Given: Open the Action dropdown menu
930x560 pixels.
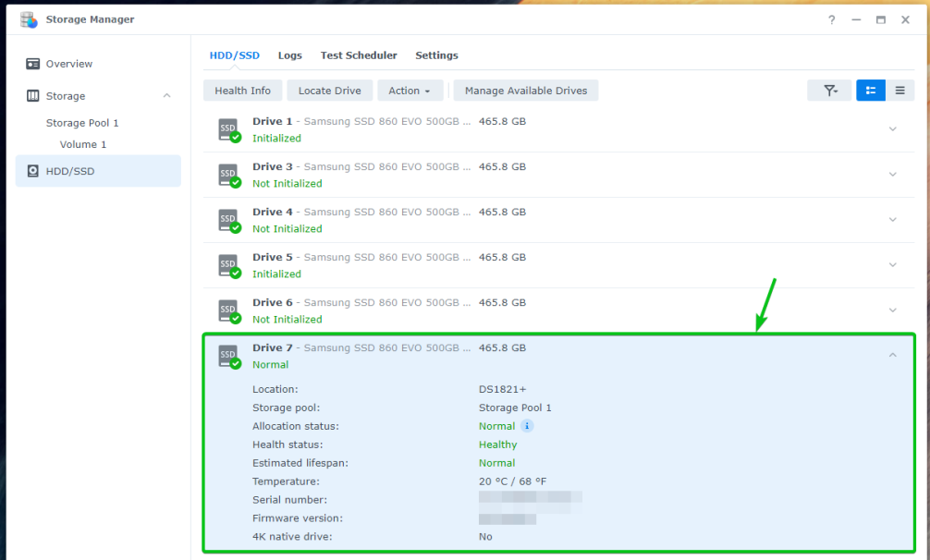Looking at the screenshot, I should point(410,91).
